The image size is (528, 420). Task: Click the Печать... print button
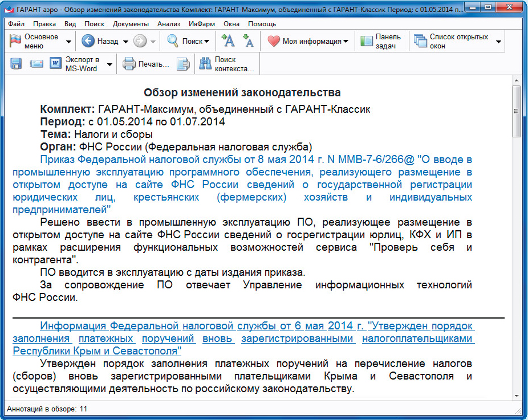[147, 64]
